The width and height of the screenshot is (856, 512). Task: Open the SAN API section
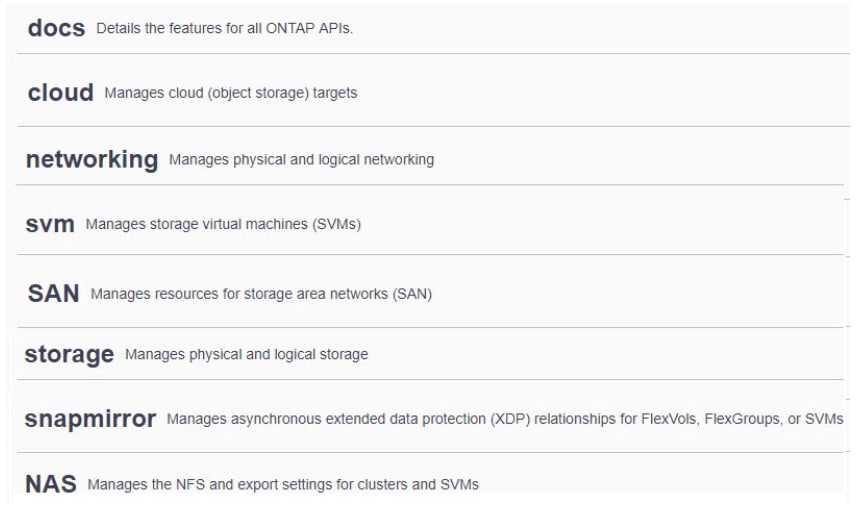click(53, 294)
